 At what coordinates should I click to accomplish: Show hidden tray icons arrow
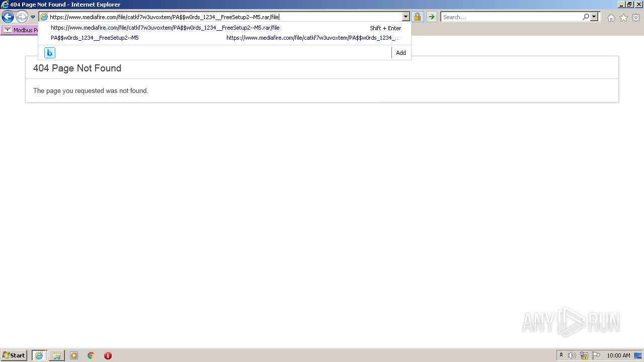point(561,355)
